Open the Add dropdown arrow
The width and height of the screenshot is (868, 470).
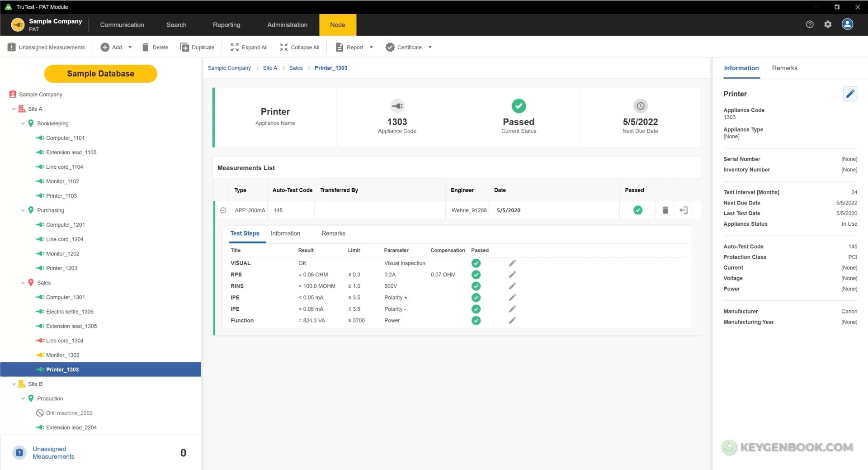(130, 47)
